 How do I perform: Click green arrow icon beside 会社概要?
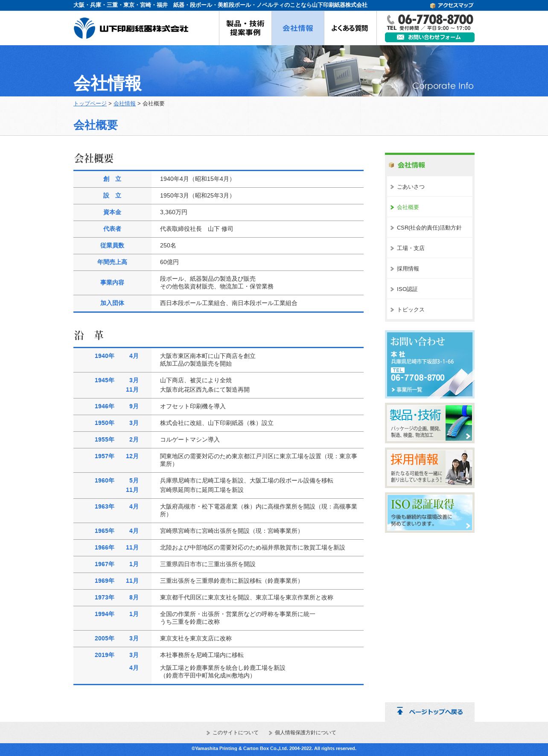392,207
